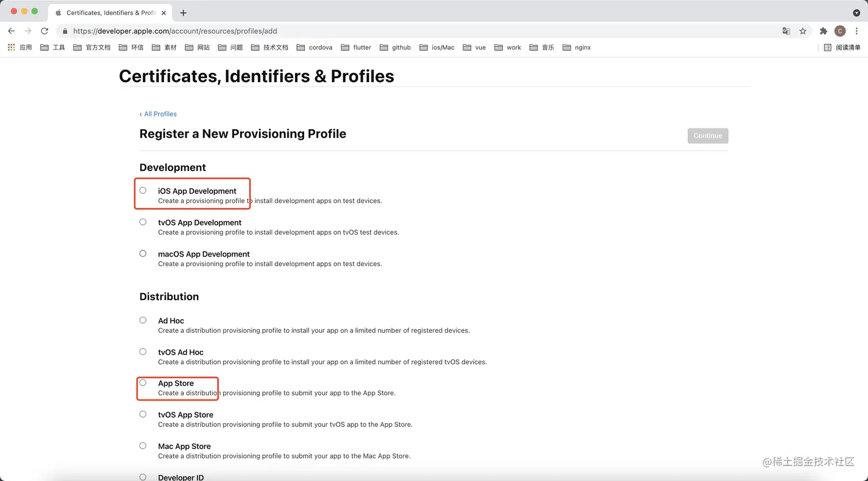Open the 应用 apps shortcut
The height and width of the screenshot is (481, 868).
[20, 48]
